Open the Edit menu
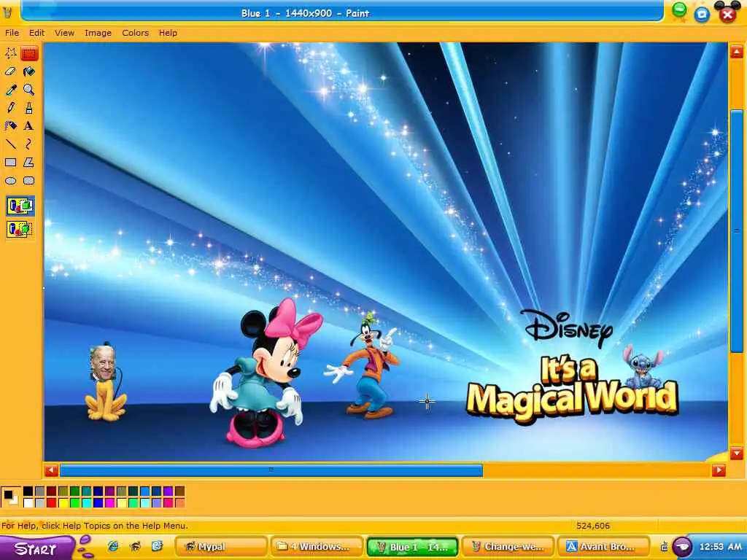 tap(36, 33)
